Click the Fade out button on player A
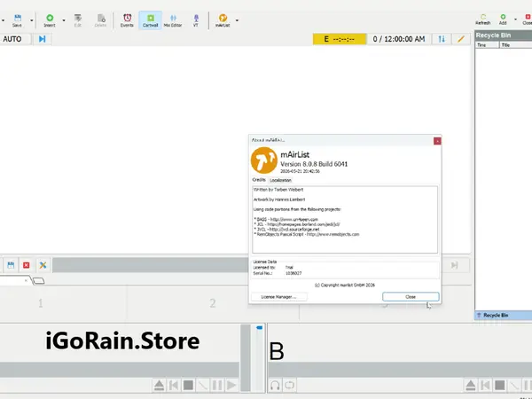This screenshot has height=399, width=532. (203, 385)
